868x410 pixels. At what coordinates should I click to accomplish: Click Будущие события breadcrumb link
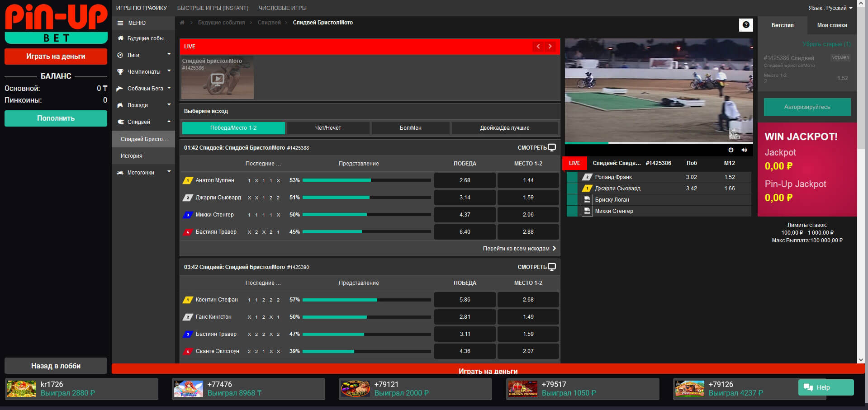(221, 23)
